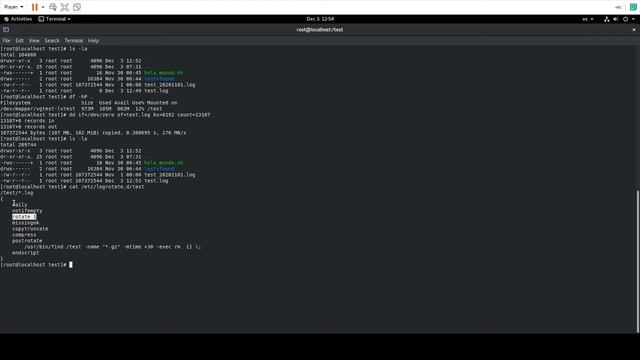Open the VMware Player menu
The width and height of the screenshot is (640, 360).
coord(13,7)
